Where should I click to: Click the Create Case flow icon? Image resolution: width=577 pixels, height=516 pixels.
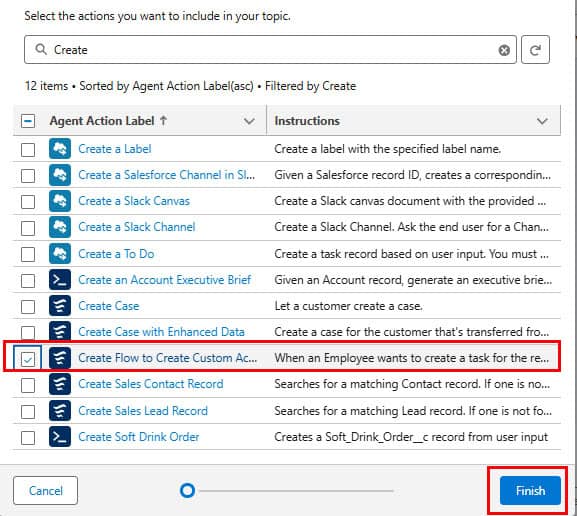click(x=60, y=306)
